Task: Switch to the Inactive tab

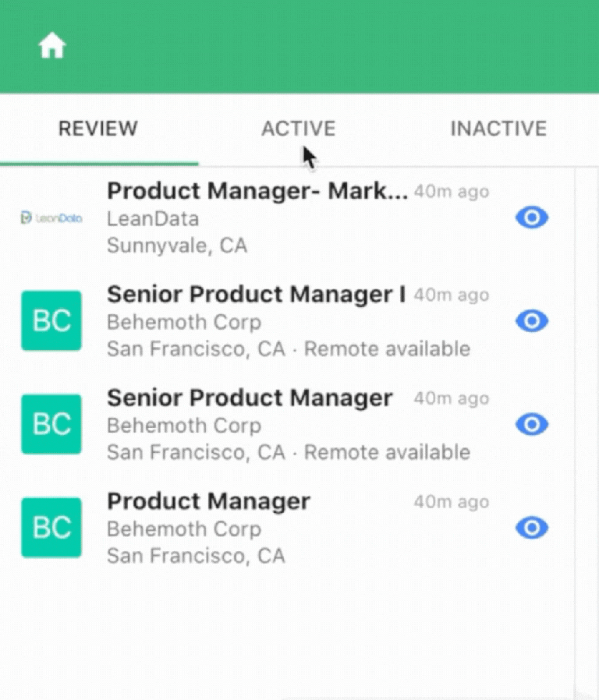Action: [x=498, y=129]
